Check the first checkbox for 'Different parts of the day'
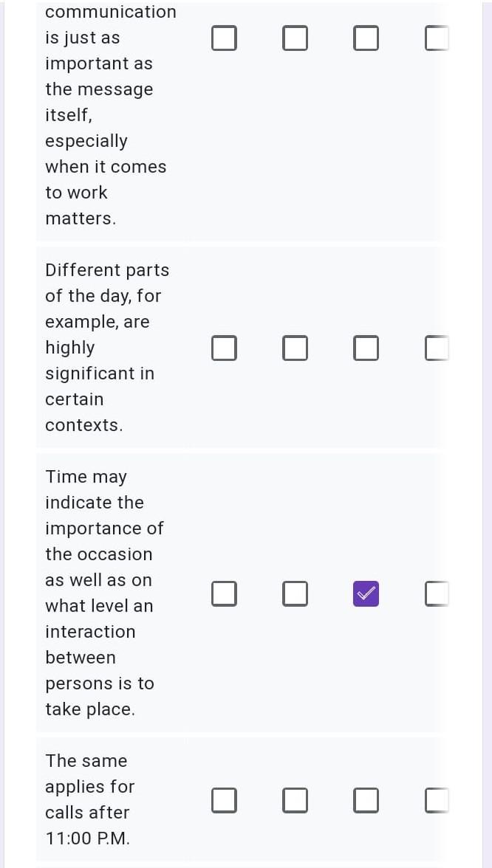The height and width of the screenshot is (868, 492). 225,348
